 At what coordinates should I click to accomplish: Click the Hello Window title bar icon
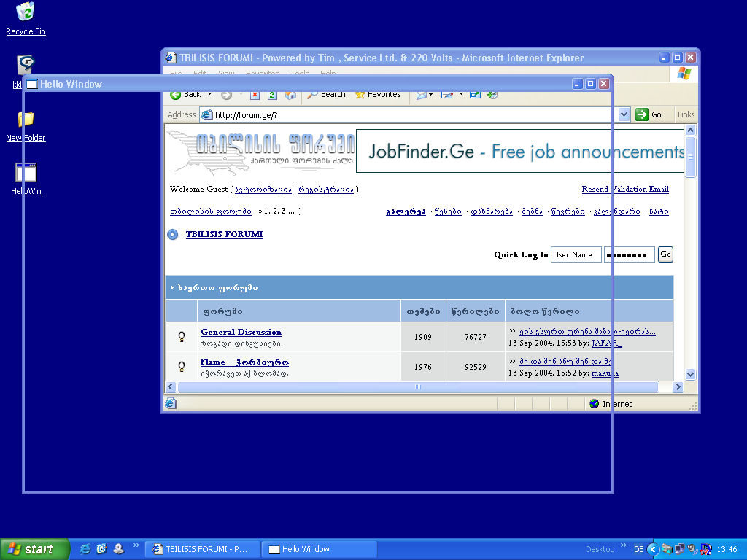click(x=32, y=85)
